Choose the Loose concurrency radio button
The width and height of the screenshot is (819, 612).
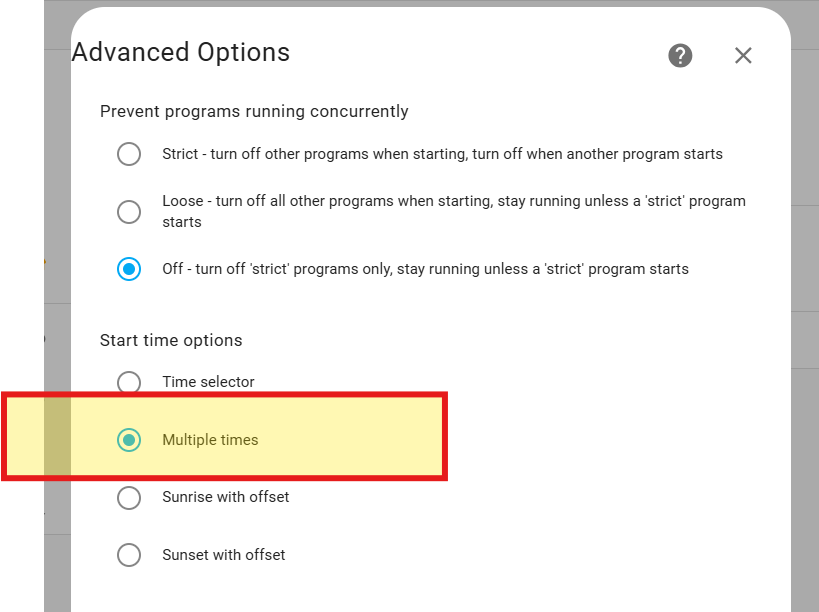(129, 212)
